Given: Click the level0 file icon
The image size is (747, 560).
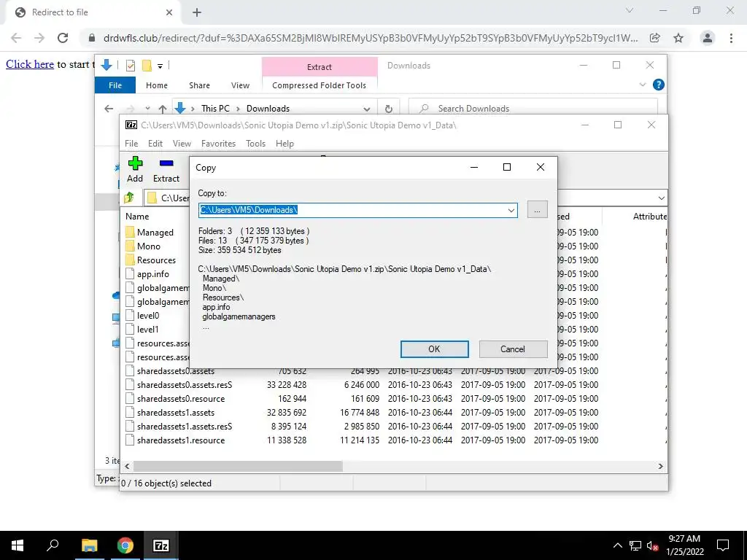Looking at the screenshot, I should (x=130, y=315).
